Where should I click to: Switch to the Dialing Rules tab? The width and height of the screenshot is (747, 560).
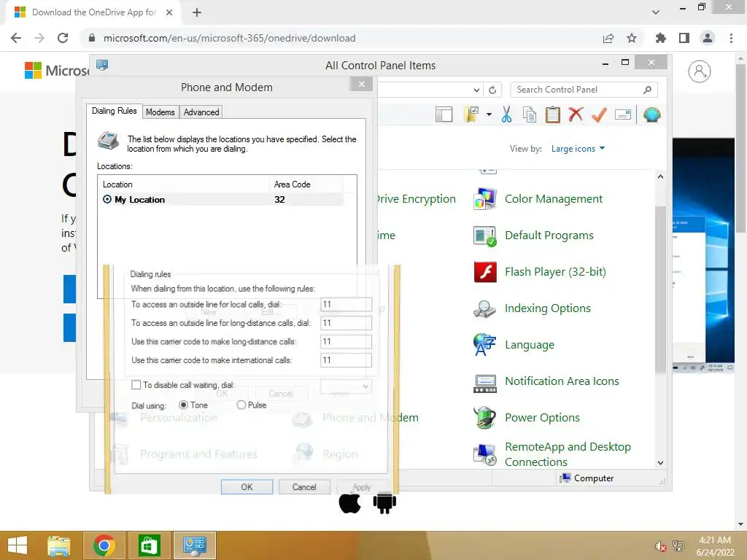(x=115, y=111)
